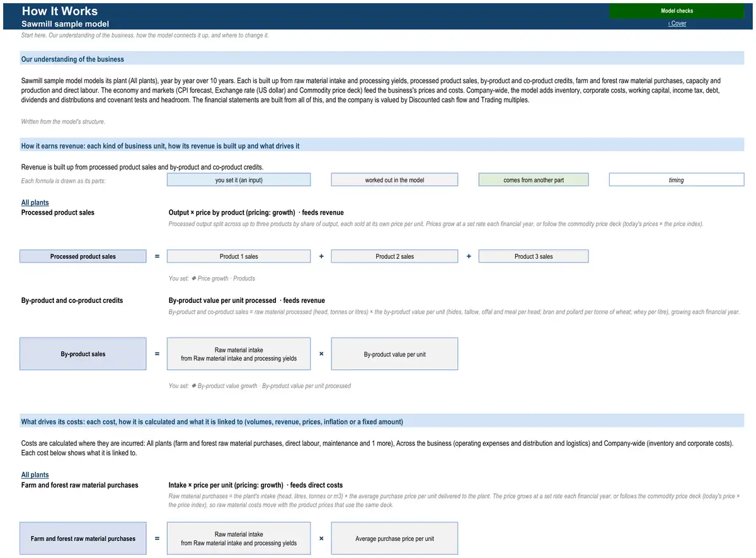
Task: Select the 'worked out in the model' legend box
Action: [394, 180]
